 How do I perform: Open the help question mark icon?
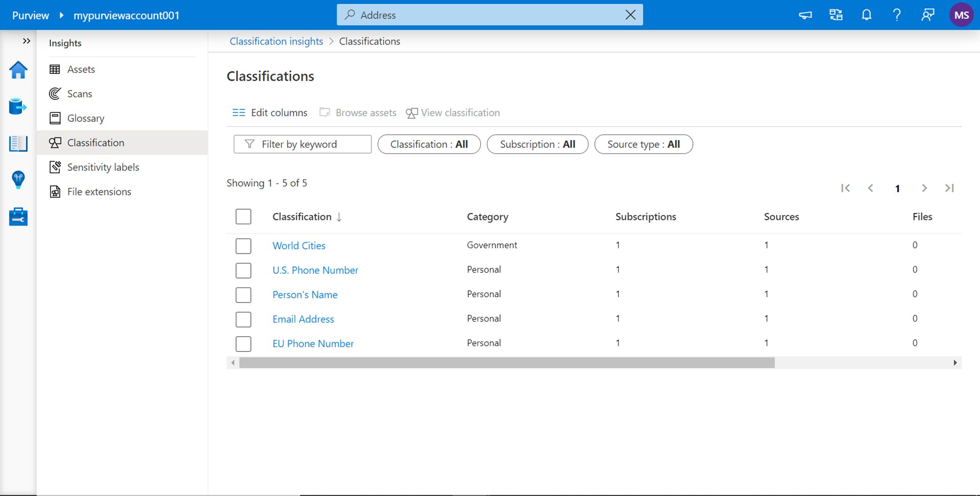tap(897, 15)
